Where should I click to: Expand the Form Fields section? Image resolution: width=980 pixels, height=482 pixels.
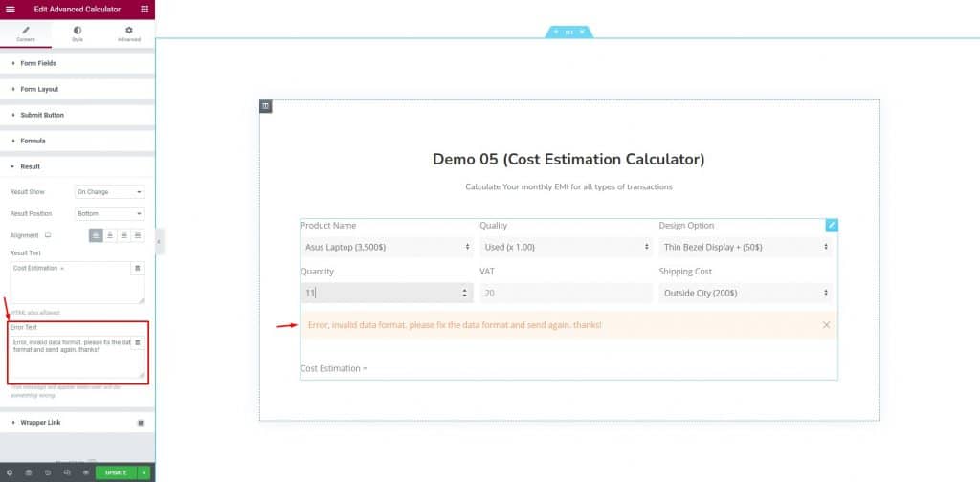tap(78, 63)
